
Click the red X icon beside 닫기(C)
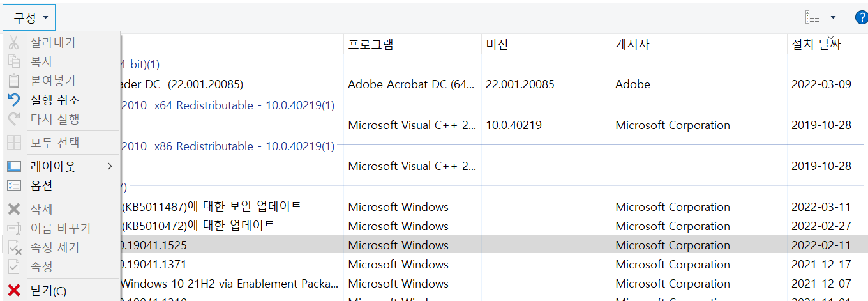coord(14,291)
